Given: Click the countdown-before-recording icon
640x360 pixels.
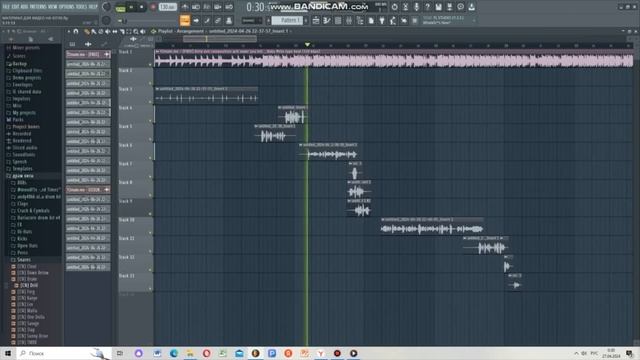Looking at the screenshot, I should coord(207,7).
